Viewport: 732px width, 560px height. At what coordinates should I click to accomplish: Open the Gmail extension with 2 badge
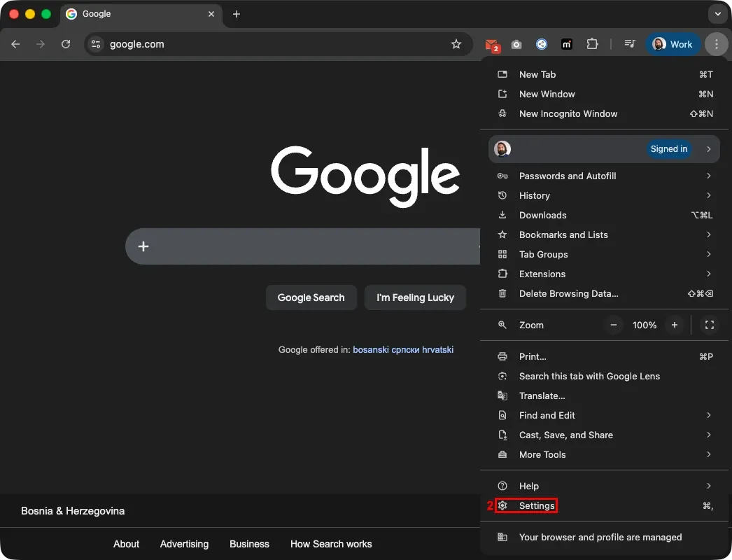tap(491, 45)
